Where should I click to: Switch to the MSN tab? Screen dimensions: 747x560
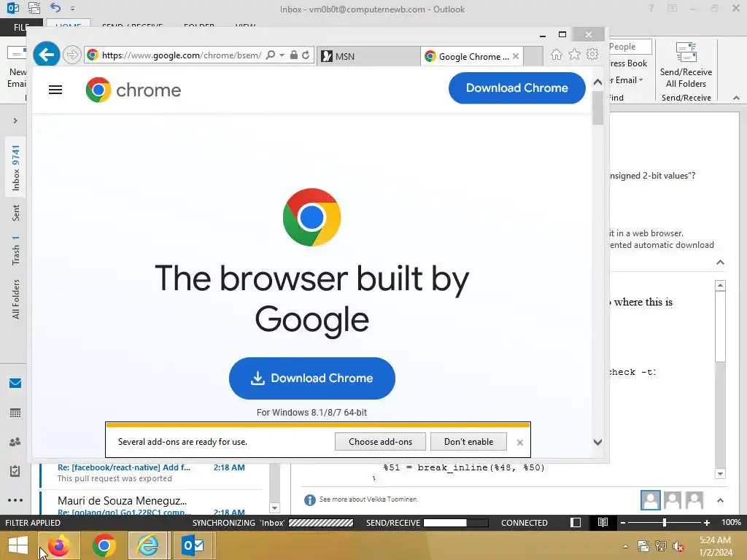(368, 56)
